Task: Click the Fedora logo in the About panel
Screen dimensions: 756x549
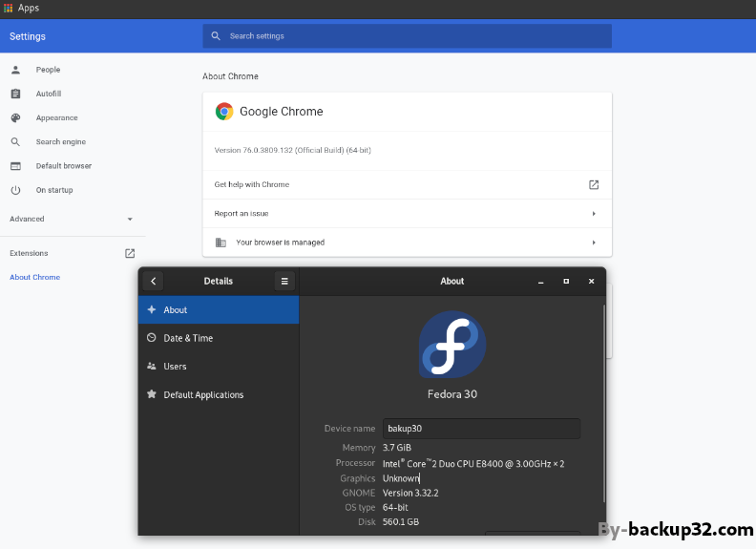Action: coord(452,345)
